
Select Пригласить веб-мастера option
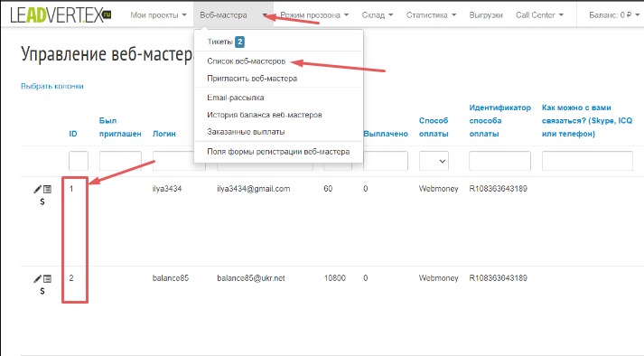[x=252, y=79]
